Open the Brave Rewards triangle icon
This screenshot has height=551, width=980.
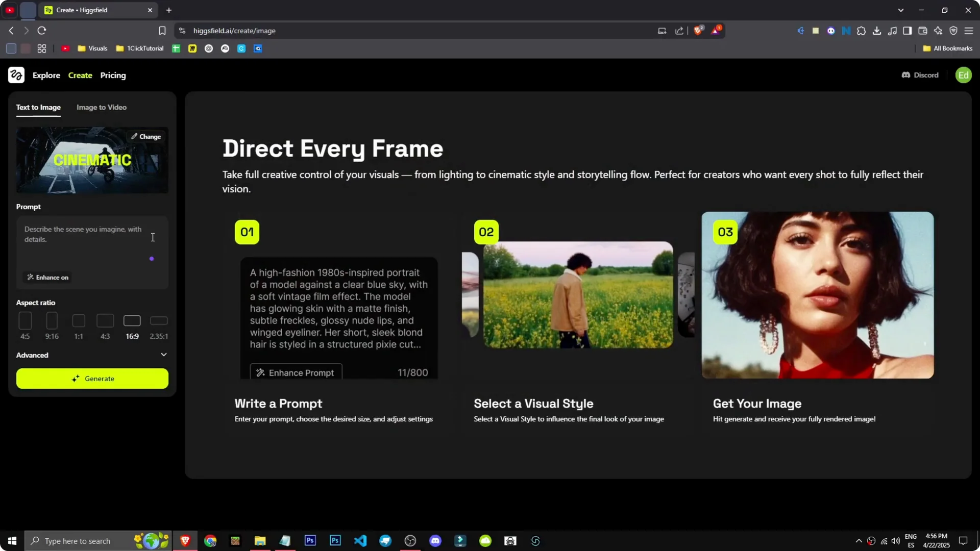(x=716, y=30)
